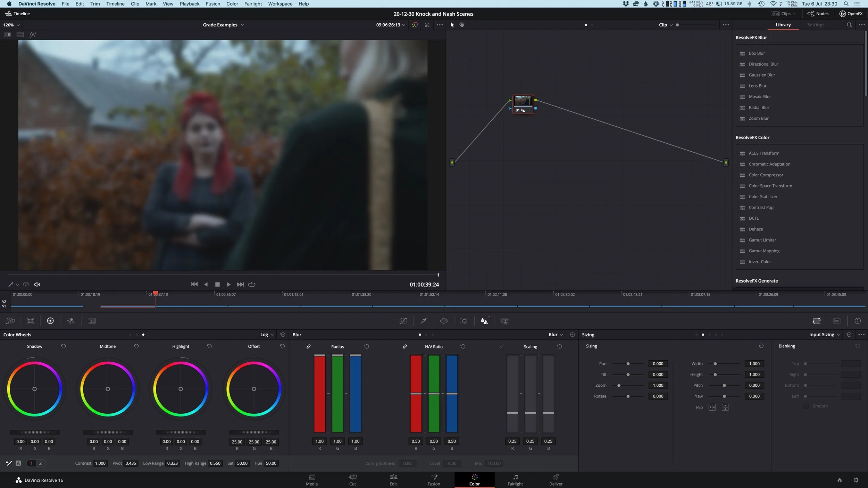
Task: Toggle the Radius channel link
Action: pyautogui.click(x=308, y=346)
